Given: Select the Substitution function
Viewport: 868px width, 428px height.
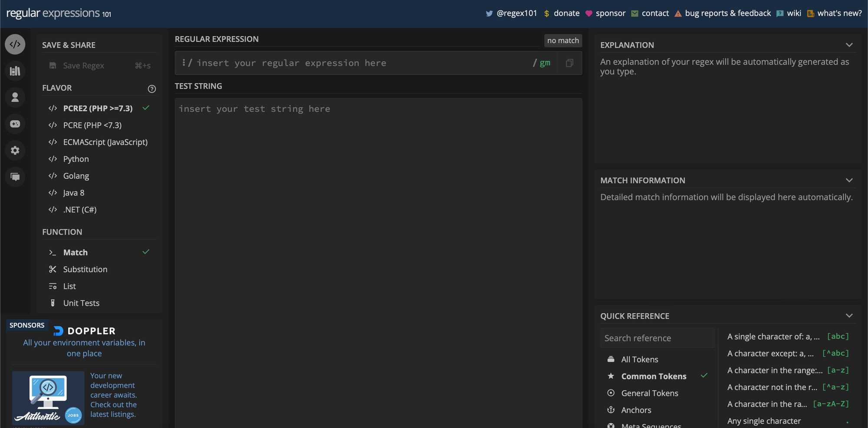Looking at the screenshot, I should (85, 269).
